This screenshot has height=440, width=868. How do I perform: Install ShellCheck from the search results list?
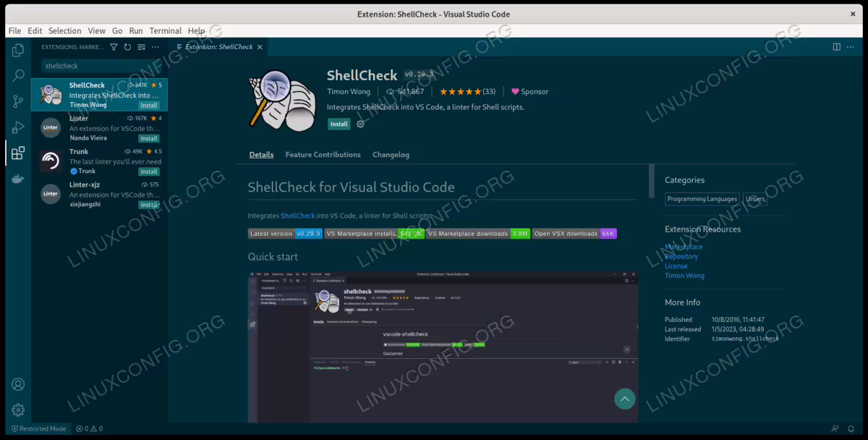149,106
